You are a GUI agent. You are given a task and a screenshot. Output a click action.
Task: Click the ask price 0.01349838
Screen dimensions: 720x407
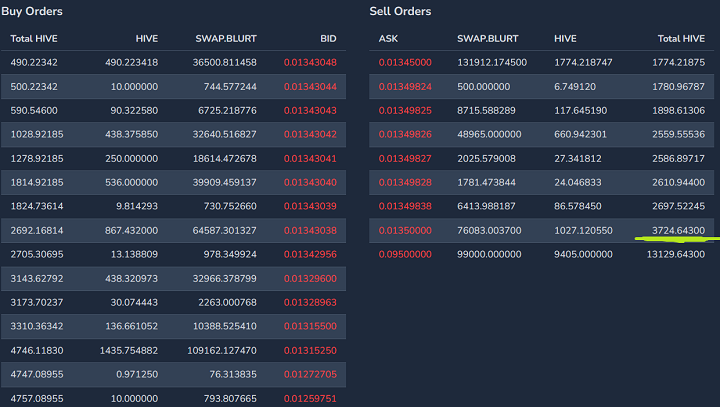coord(405,206)
